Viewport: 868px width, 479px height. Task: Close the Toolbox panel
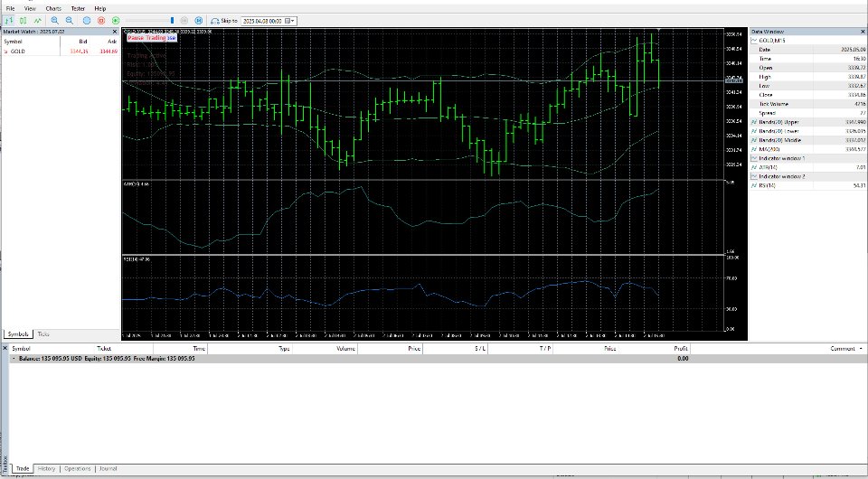point(5,349)
